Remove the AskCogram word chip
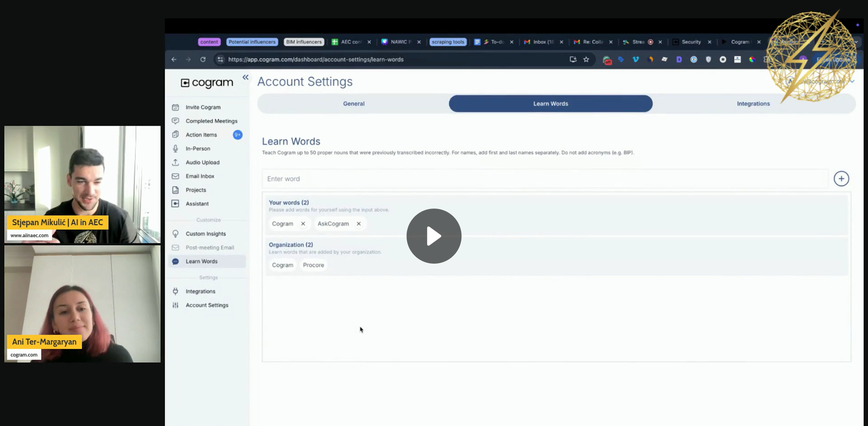Viewport: 868px width, 426px height. pyautogui.click(x=359, y=224)
